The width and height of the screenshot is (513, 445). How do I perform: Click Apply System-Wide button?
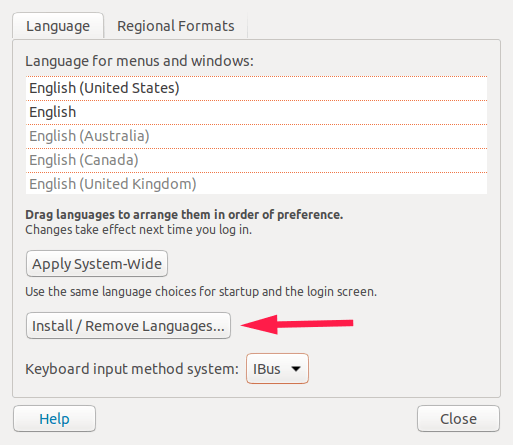tap(97, 264)
